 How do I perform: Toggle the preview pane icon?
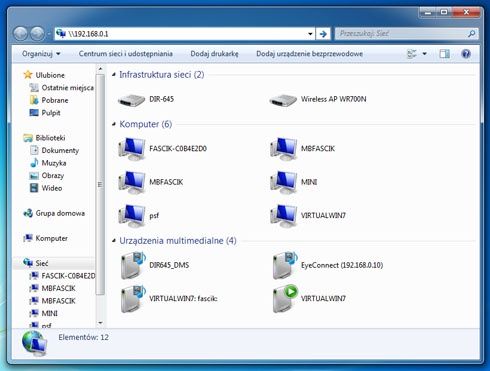[444, 54]
